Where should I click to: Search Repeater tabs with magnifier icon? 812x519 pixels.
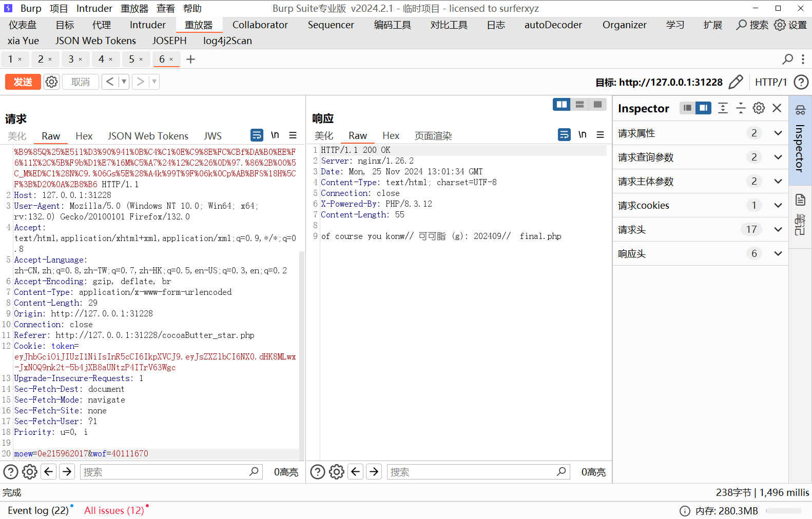click(x=787, y=59)
